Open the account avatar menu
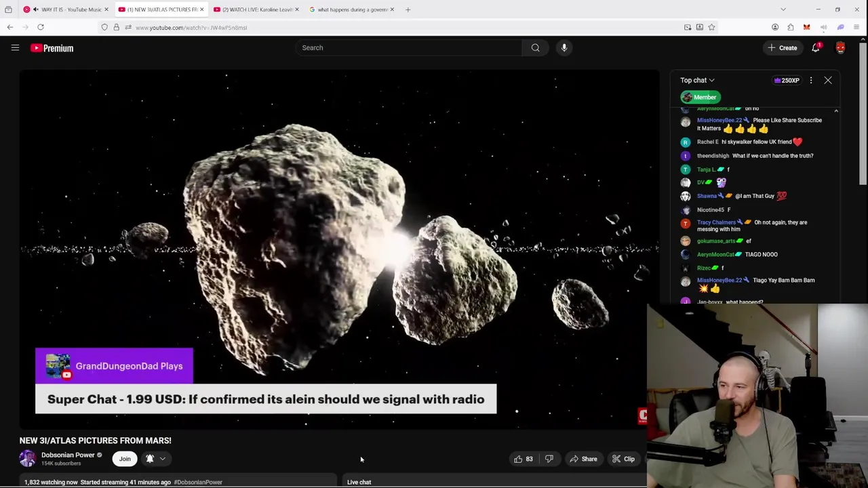 coord(840,47)
